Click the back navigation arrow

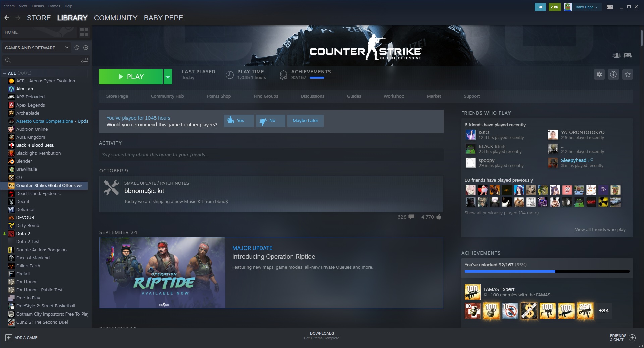point(7,18)
